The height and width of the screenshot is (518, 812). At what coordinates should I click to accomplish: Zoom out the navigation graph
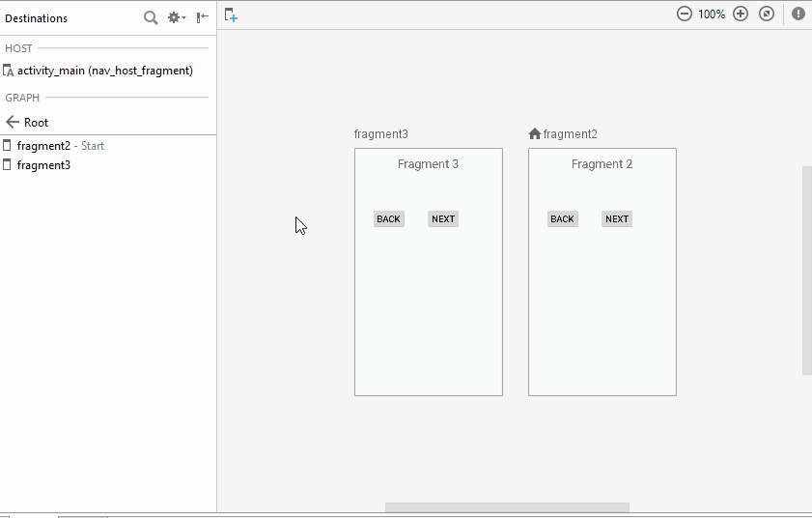pos(684,14)
